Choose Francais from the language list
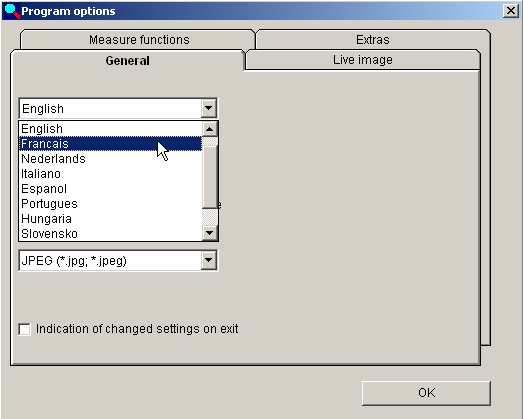 pos(110,144)
